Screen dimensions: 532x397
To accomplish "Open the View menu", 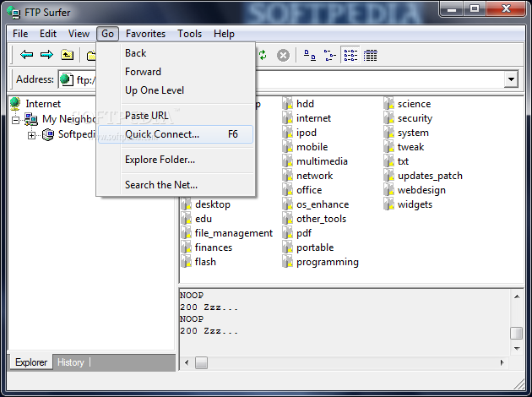I will click(x=79, y=34).
